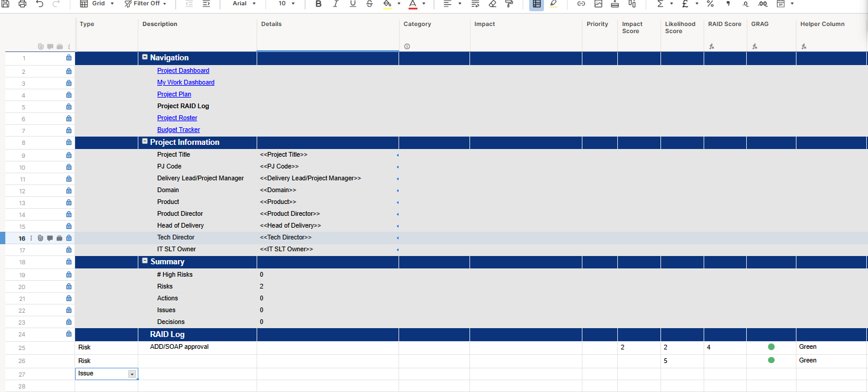Click the proof briefcase icon on row 16
Image resolution: width=868 pixels, height=392 pixels.
coord(59,238)
